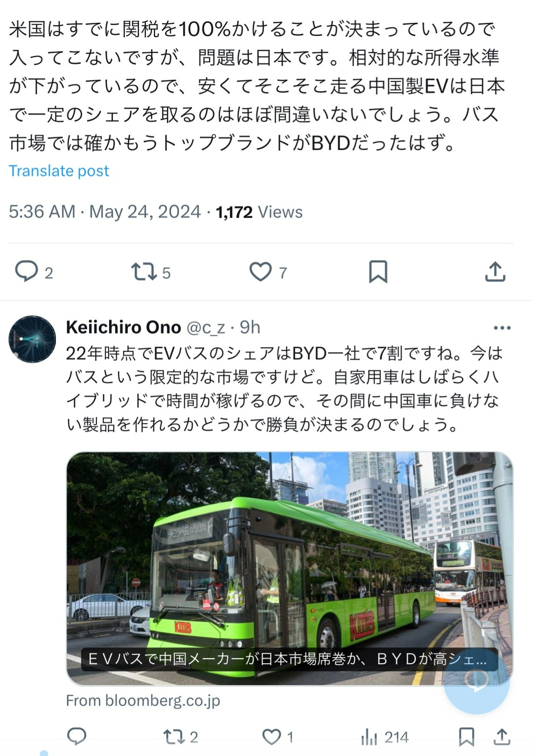
Task: Share the main post via upload icon
Action: coord(495,272)
